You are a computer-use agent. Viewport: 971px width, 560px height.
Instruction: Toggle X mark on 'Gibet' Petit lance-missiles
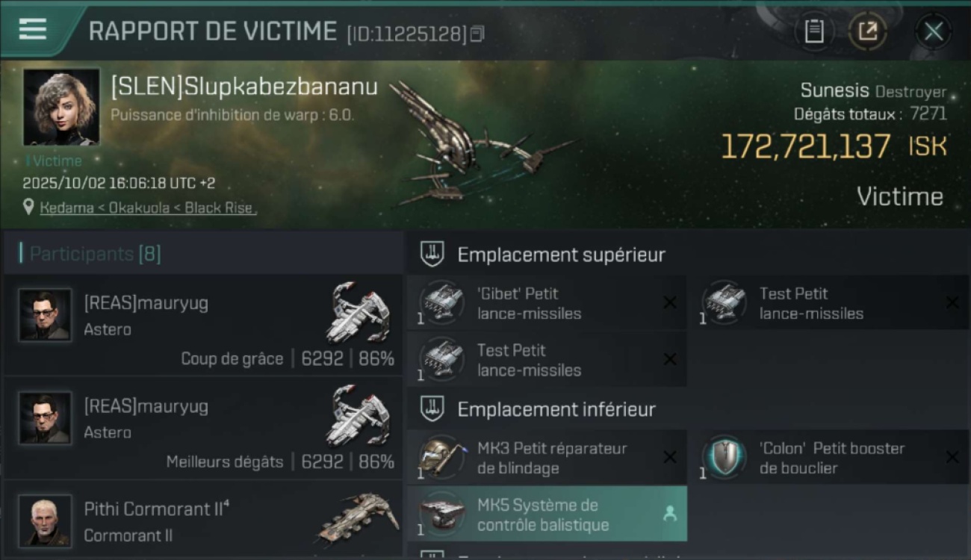click(670, 302)
